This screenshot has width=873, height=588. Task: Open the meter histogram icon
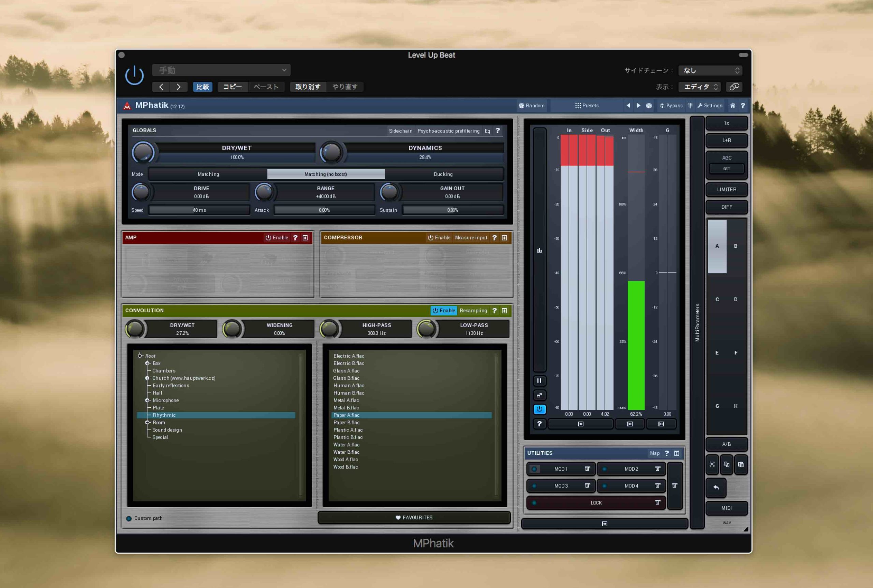tap(539, 250)
